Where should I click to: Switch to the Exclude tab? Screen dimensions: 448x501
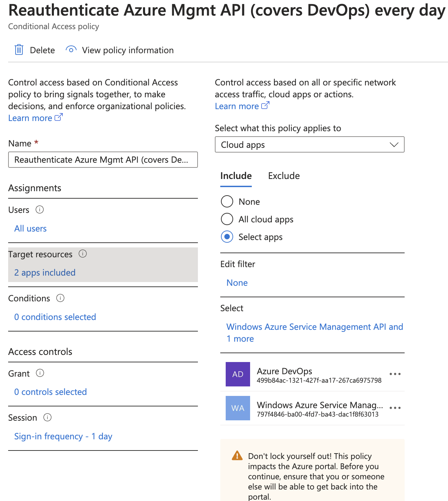click(x=284, y=176)
